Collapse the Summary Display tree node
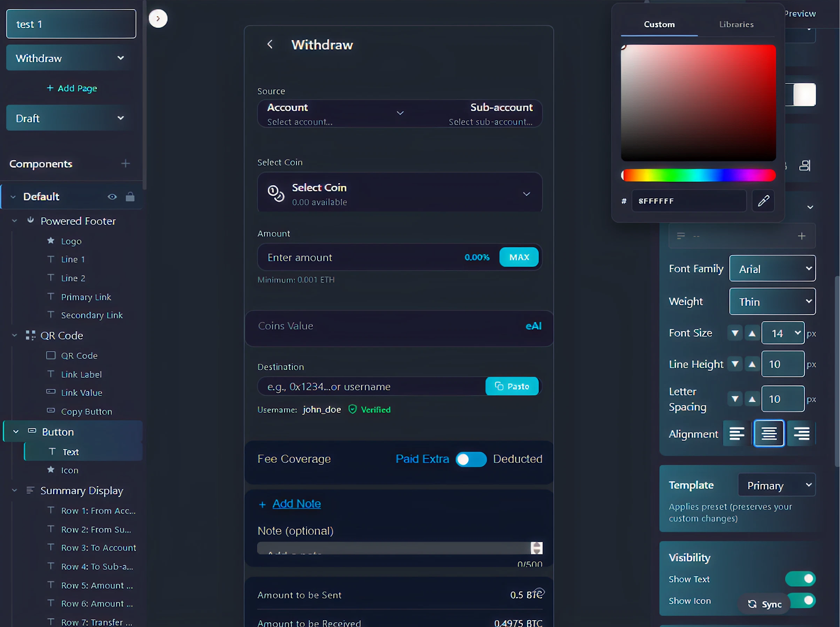 tap(15, 490)
